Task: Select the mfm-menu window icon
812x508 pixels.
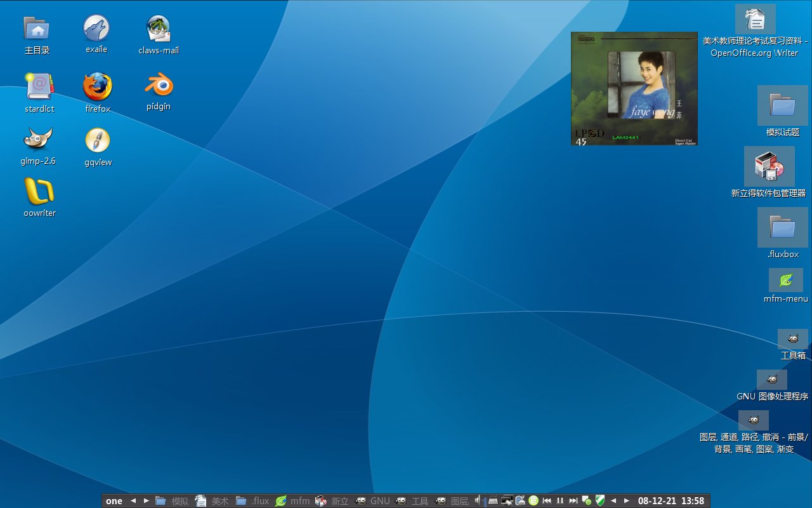Action: [x=786, y=280]
